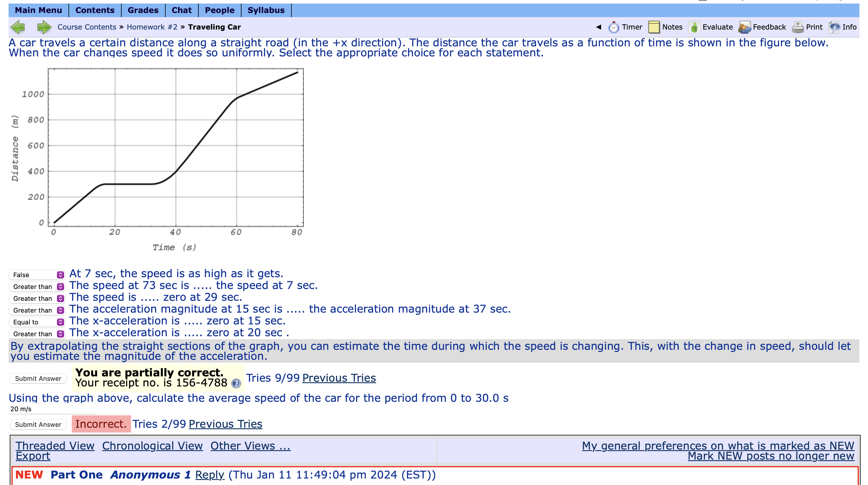The height and width of the screenshot is (485, 868).
Task: Click the green forward arrow icon
Action: pos(44,27)
